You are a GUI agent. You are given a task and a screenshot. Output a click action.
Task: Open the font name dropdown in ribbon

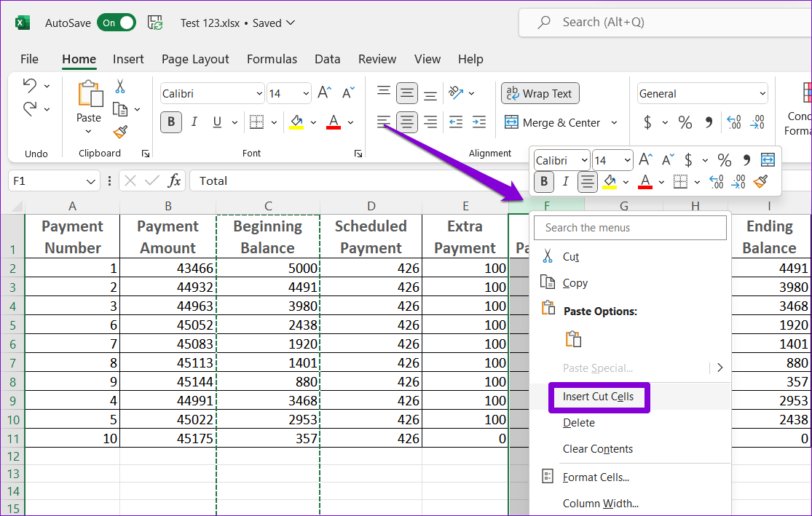click(259, 93)
